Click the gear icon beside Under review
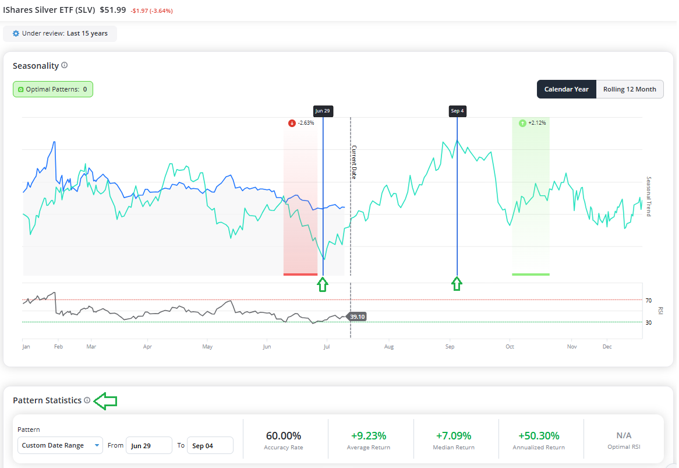This screenshot has width=679, height=468. coord(16,33)
